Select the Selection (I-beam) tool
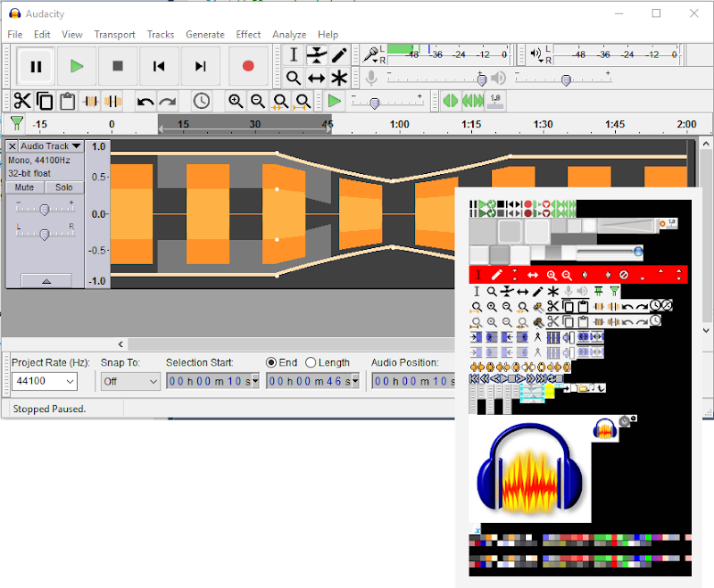Screen dimensions: 714x588 294,55
